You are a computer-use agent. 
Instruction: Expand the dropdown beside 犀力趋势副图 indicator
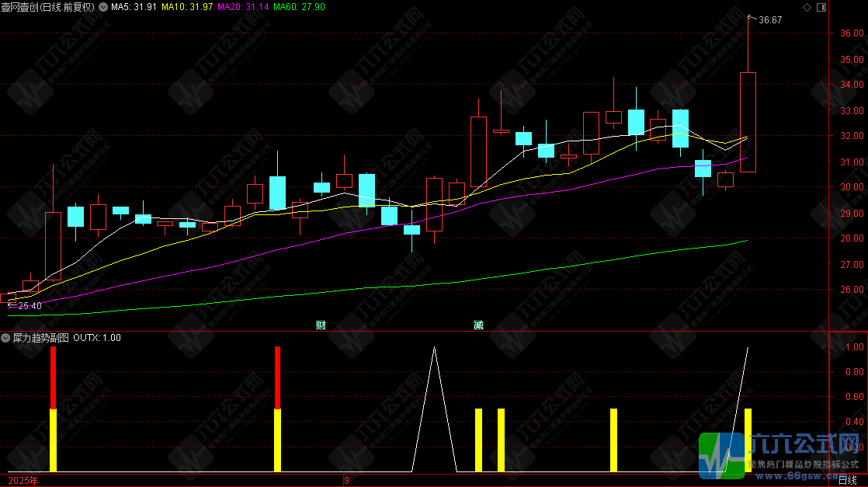[x=5, y=337]
